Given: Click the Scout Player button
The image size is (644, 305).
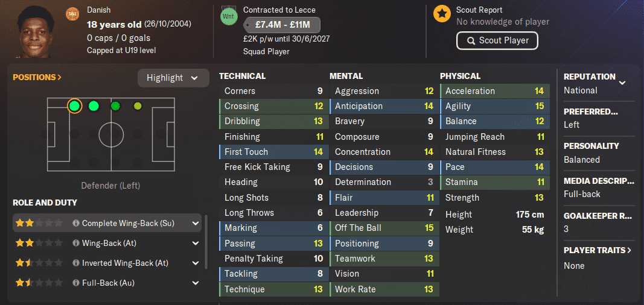Looking at the screenshot, I should 497,40.
